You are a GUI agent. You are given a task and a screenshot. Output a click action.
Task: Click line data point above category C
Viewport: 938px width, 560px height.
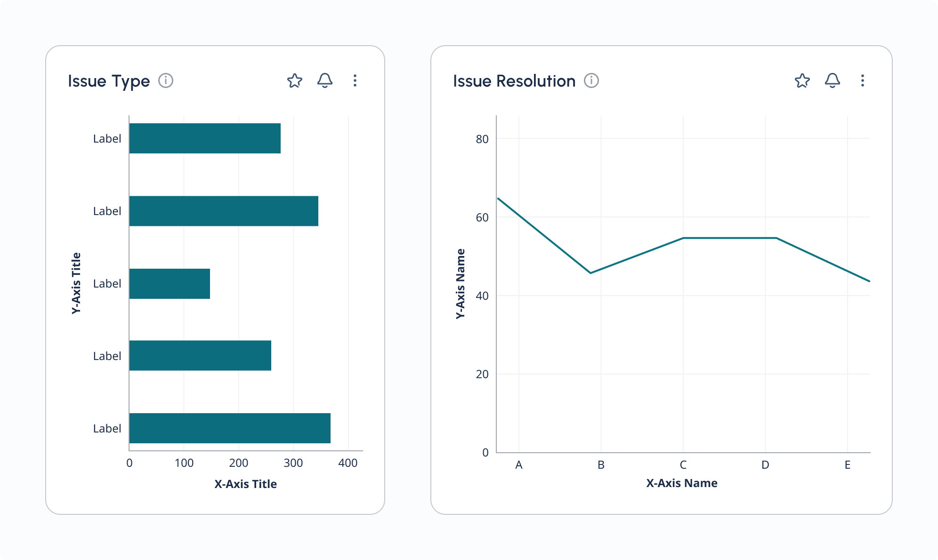click(683, 238)
